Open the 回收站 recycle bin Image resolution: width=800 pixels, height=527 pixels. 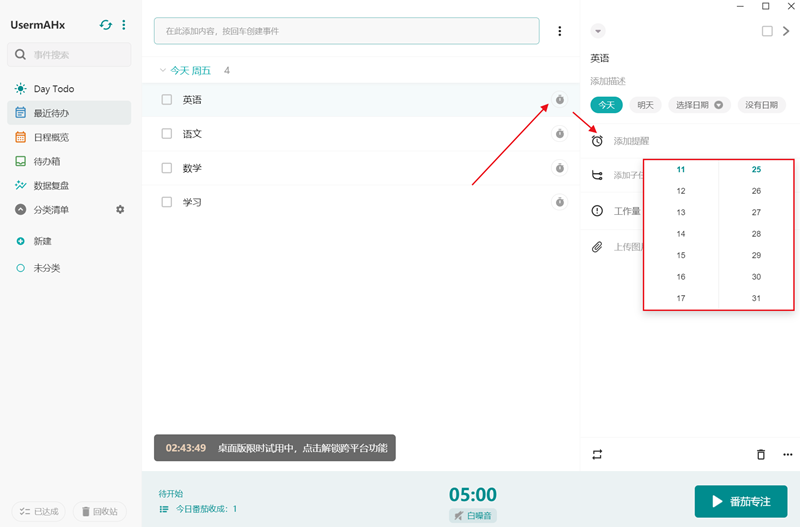[99, 511]
